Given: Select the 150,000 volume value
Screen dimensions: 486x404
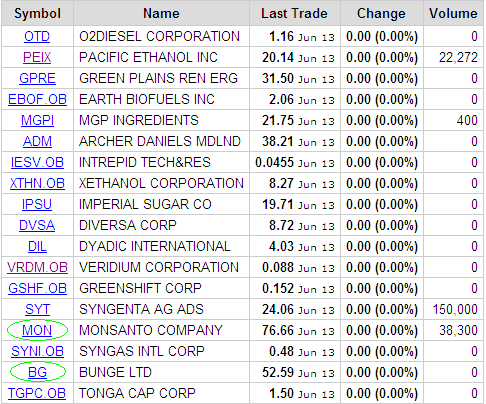Looking at the screenshot, I should 455,309.
